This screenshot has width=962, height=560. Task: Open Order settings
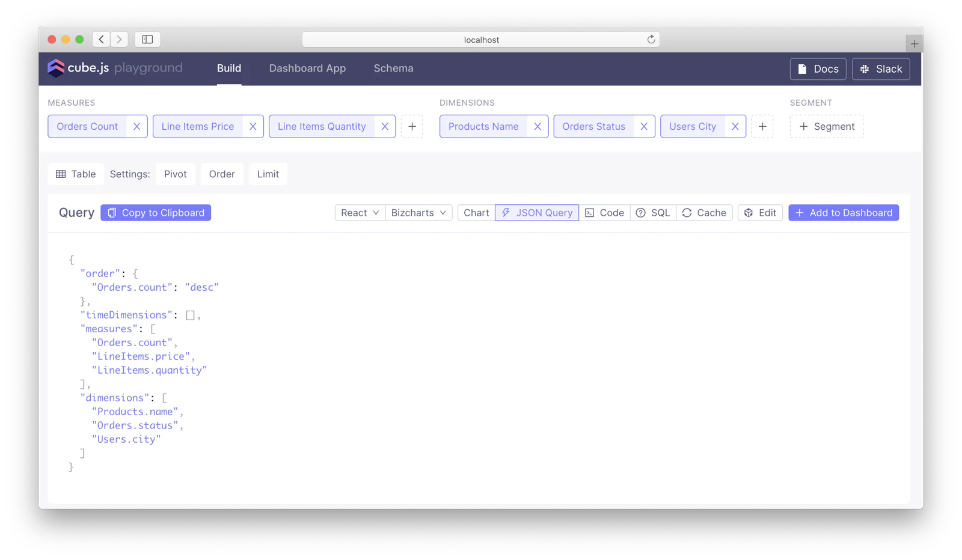pyautogui.click(x=222, y=174)
